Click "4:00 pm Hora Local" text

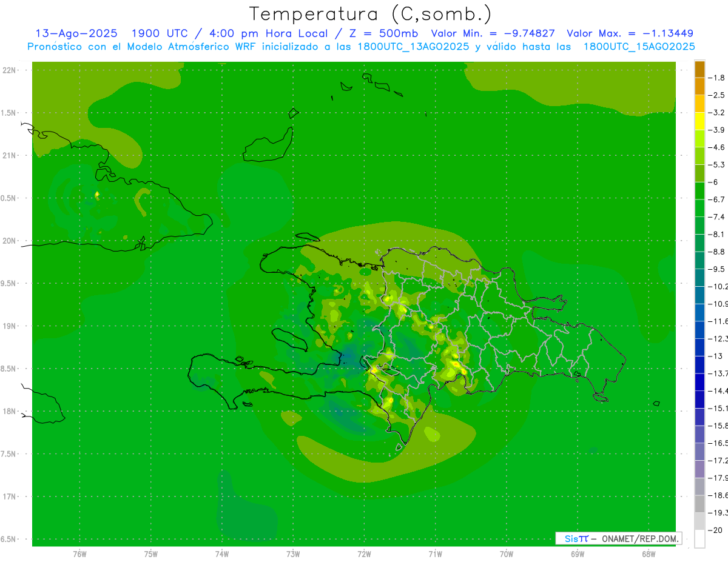pyautogui.click(x=267, y=33)
